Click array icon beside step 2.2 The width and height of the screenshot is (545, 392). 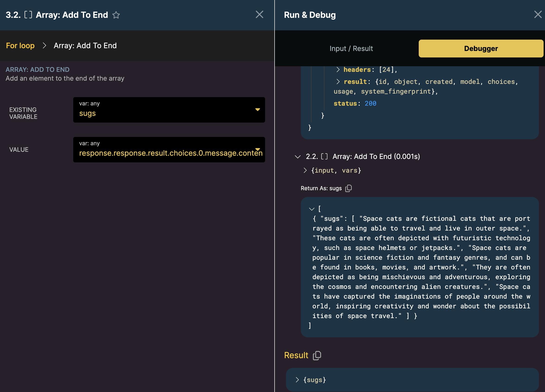coord(324,157)
